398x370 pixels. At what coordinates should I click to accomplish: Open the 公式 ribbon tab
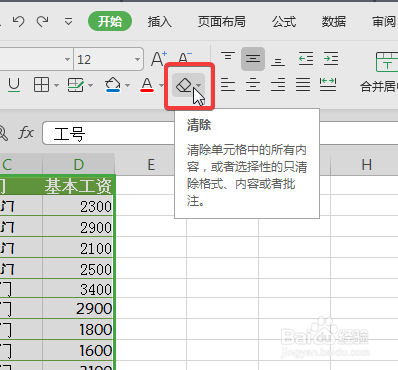click(x=284, y=22)
